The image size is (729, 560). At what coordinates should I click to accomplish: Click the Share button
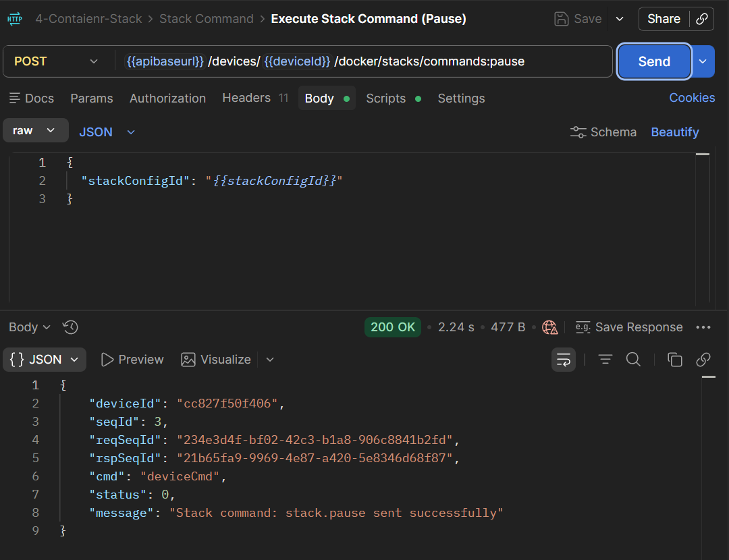pyautogui.click(x=664, y=19)
